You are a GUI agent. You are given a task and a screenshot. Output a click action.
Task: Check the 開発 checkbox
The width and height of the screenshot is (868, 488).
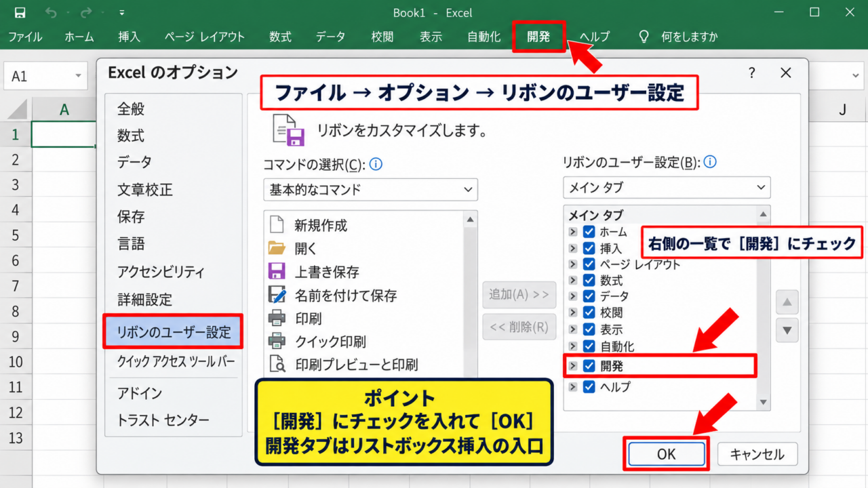point(589,366)
